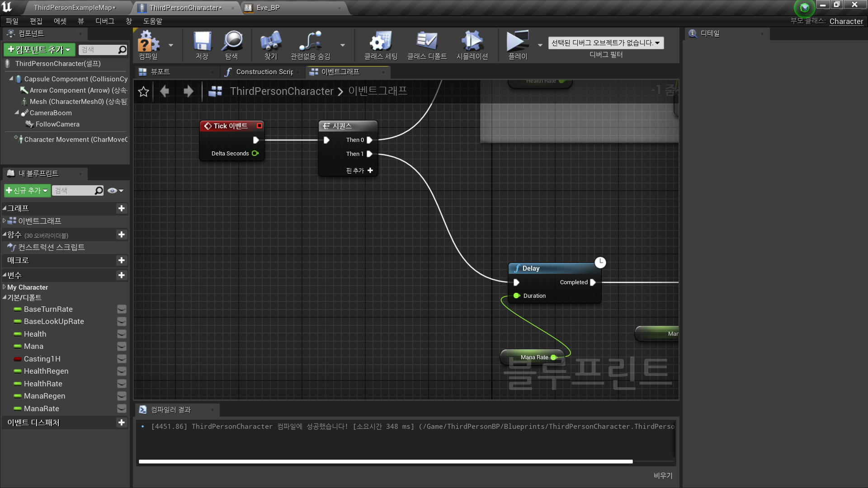Toggle ManaRegen variable visibility eye

[x=122, y=396]
